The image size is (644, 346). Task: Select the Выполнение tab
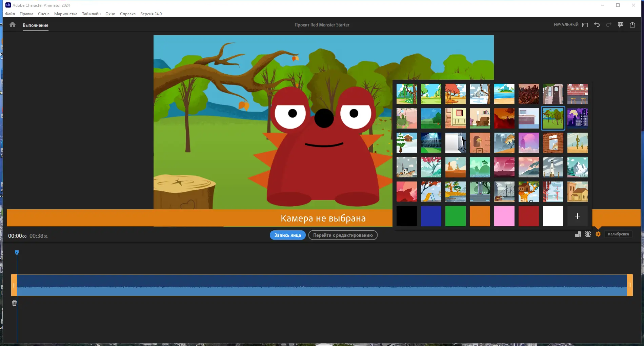(x=36, y=25)
